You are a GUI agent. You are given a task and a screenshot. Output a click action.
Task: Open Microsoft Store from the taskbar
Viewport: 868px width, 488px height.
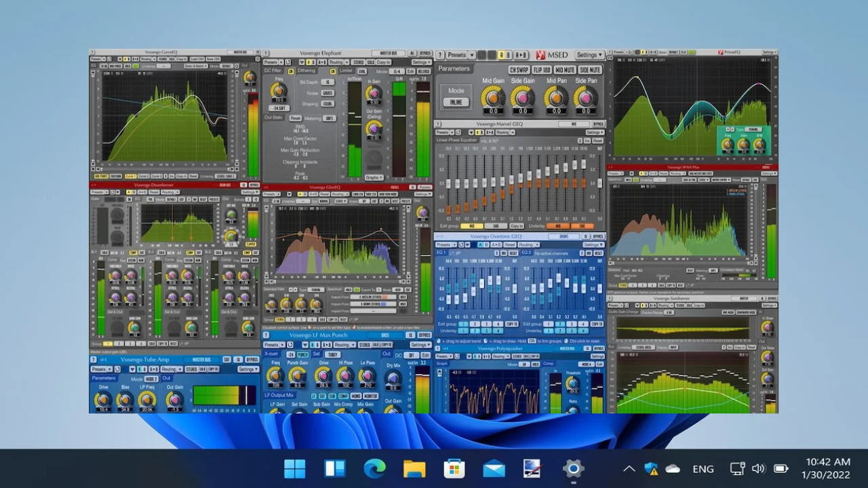[454, 468]
